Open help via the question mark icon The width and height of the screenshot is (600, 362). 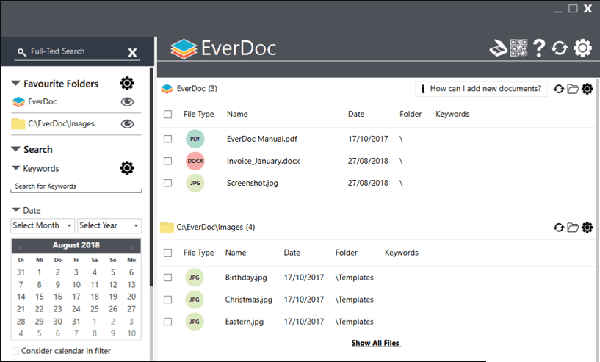539,48
